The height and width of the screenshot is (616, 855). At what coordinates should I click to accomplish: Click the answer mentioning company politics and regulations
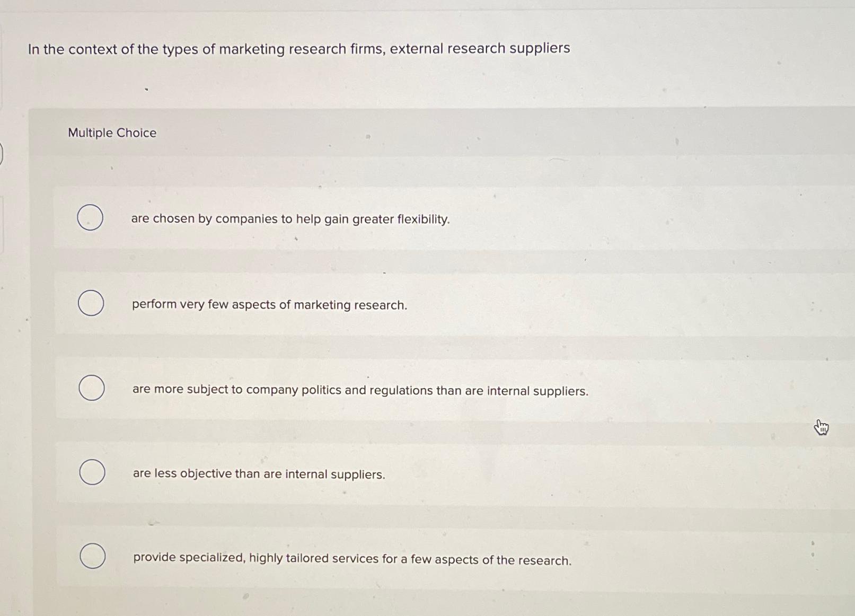tap(360, 390)
